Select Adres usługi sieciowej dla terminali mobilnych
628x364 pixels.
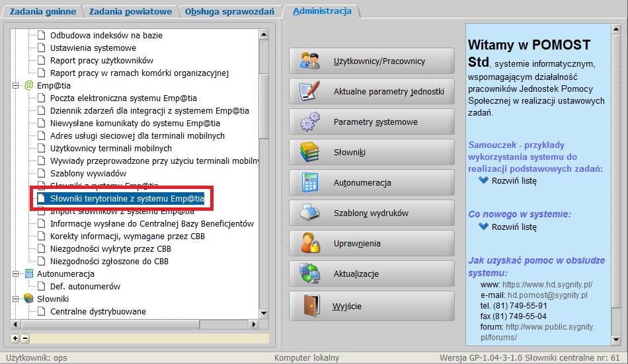[137, 135]
